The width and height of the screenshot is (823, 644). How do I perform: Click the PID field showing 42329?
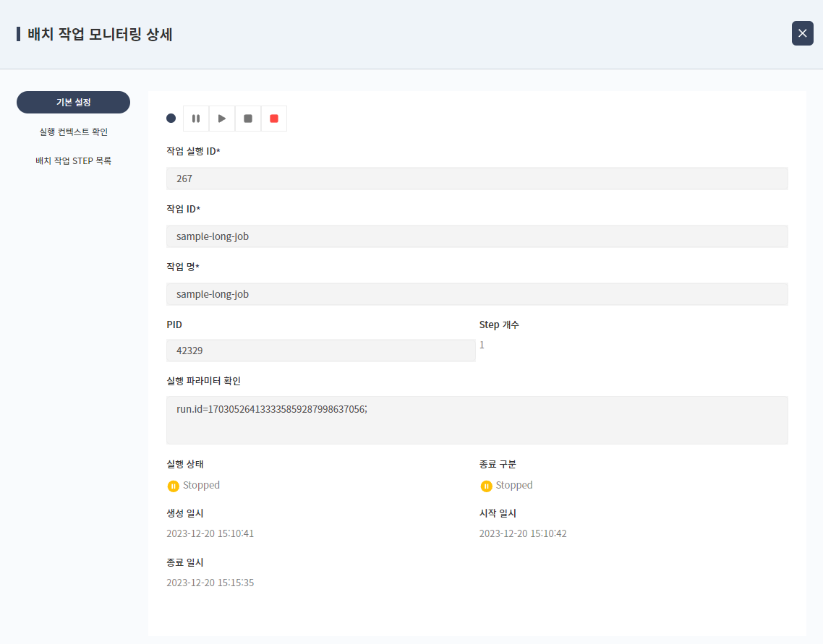[320, 351]
